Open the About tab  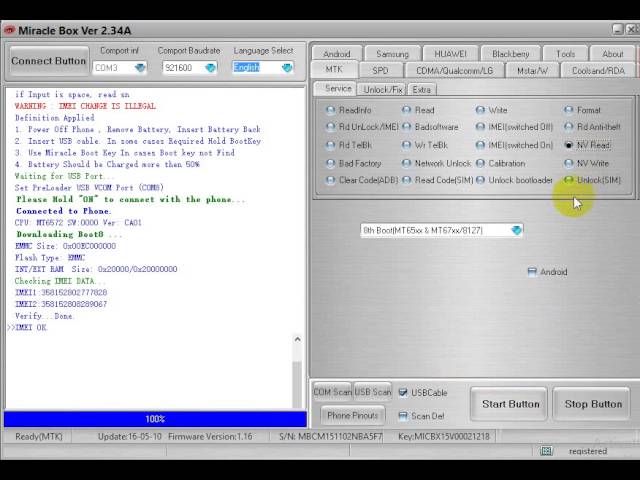point(613,54)
